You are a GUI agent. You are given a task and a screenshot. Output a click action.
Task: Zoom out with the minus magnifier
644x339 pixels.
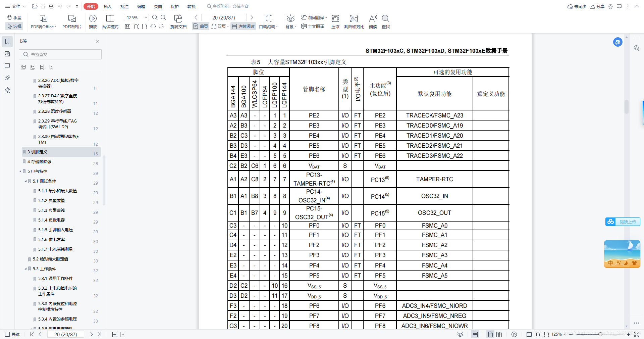[155, 17]
